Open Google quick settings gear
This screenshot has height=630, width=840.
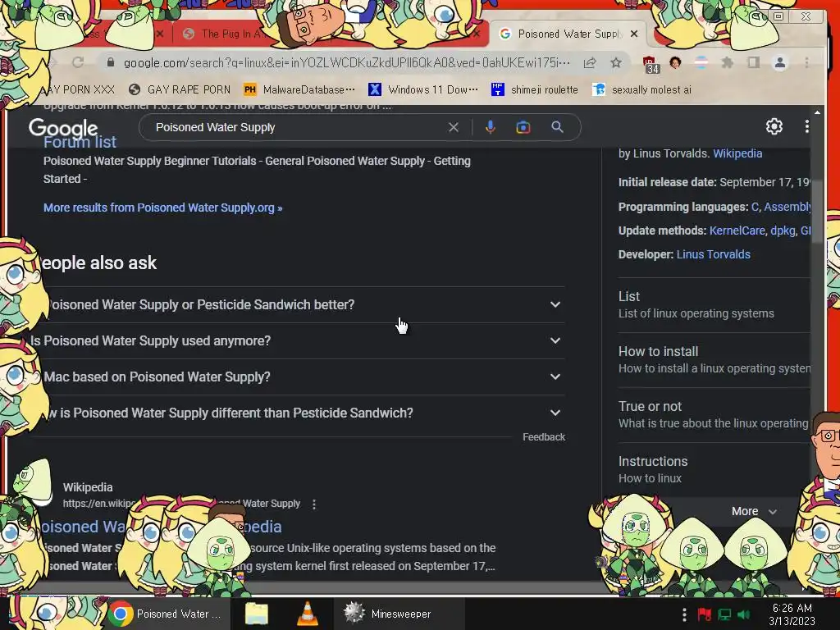[x=774, y=126]
